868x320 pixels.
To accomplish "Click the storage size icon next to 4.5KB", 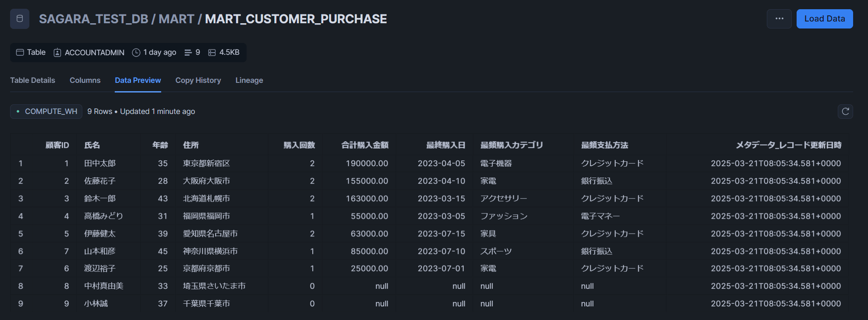I will pyautogui.click(x=212, y=53).
